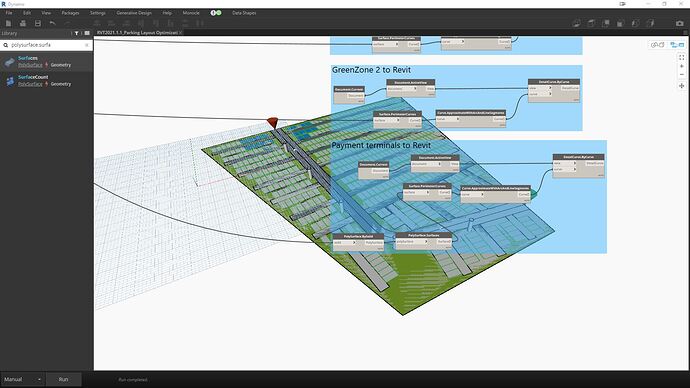Screen dimensions: 690x388
Task: Click the zoom out minus icon
Action: [x=682, y=75]
